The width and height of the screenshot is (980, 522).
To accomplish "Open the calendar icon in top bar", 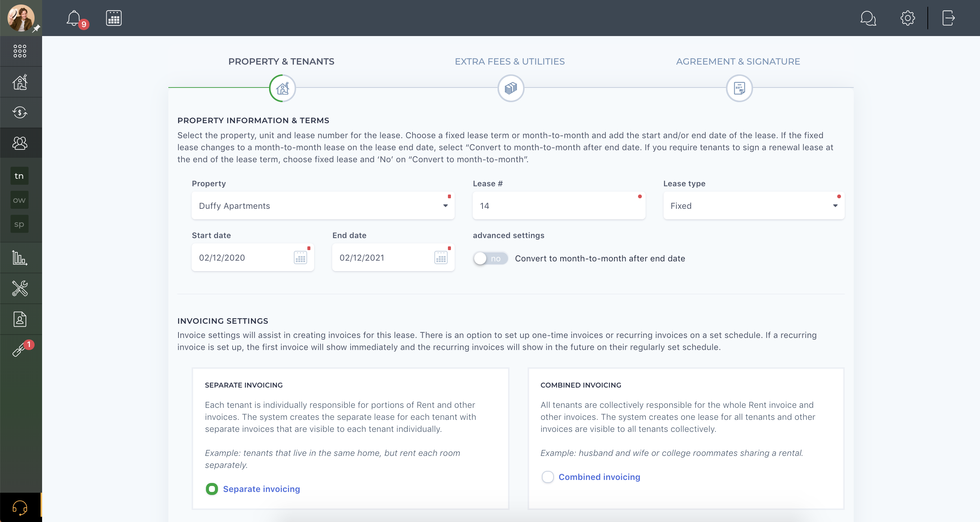I will [114, 18].
